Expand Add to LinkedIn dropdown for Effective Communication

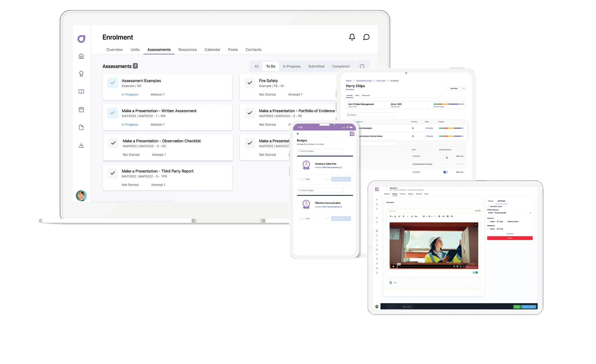pyautogui.click(x=349, y=218)
